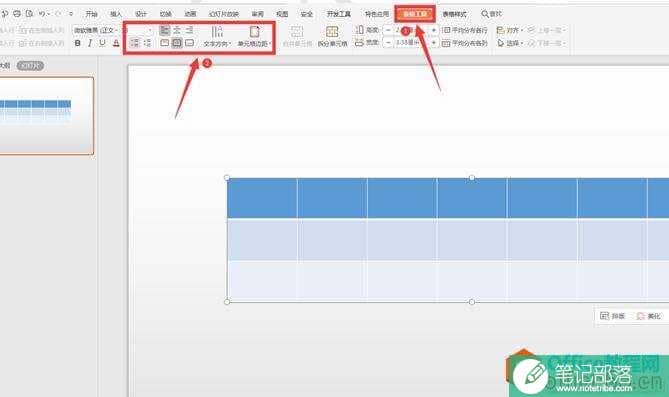The height and width of the screenshot is (397, 669).
Task: Click the print icon in quick access toolbar
Action: [x=17, y=14]
